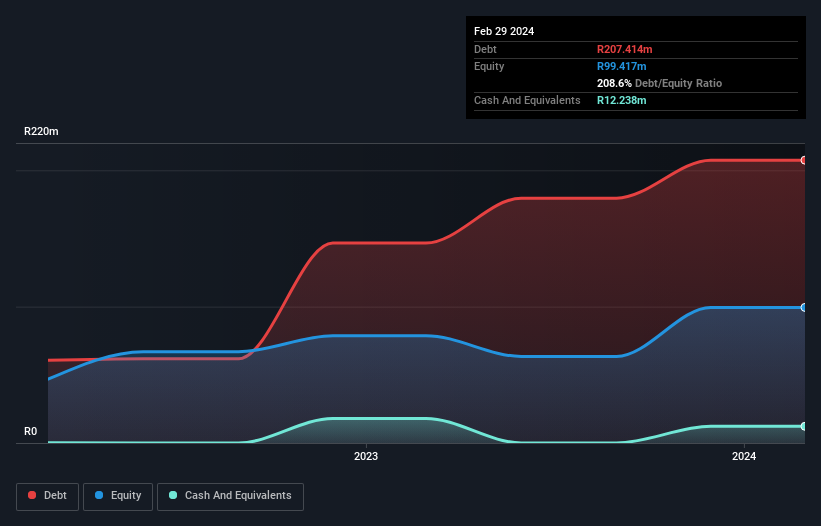Click the Equity label in tooltip

(x=489, y=66)
